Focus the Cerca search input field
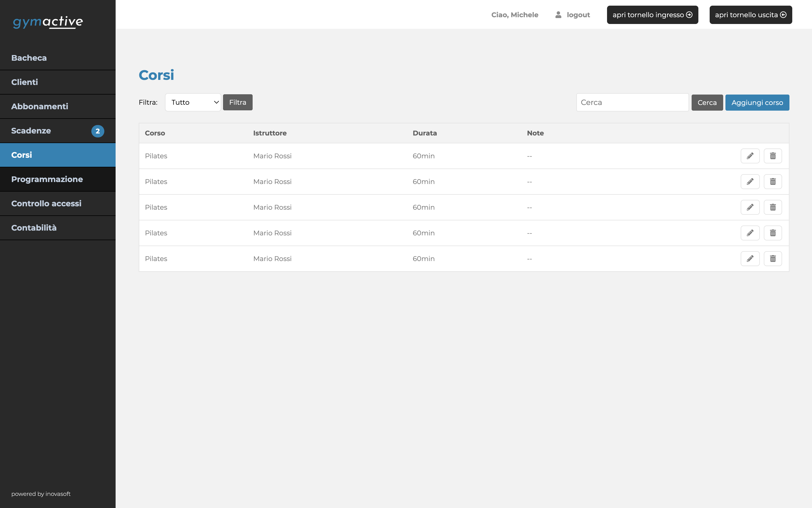812x508 pixels. pos(632,102)
